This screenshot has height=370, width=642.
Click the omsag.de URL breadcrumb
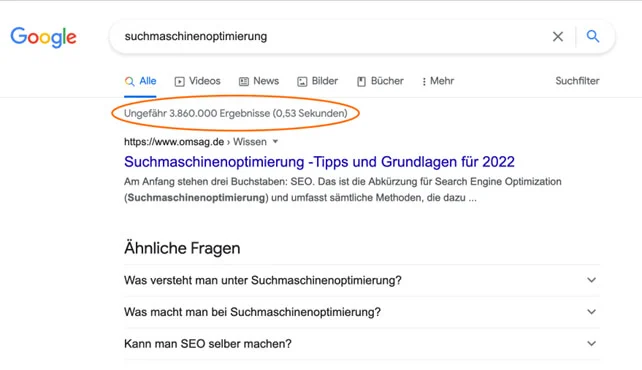[x=195, y=142]
